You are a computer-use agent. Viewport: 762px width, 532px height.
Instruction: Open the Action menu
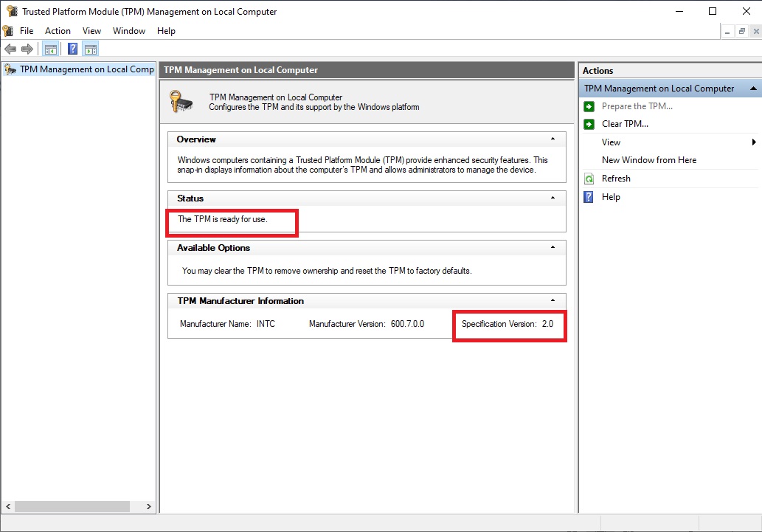point(58,31)
